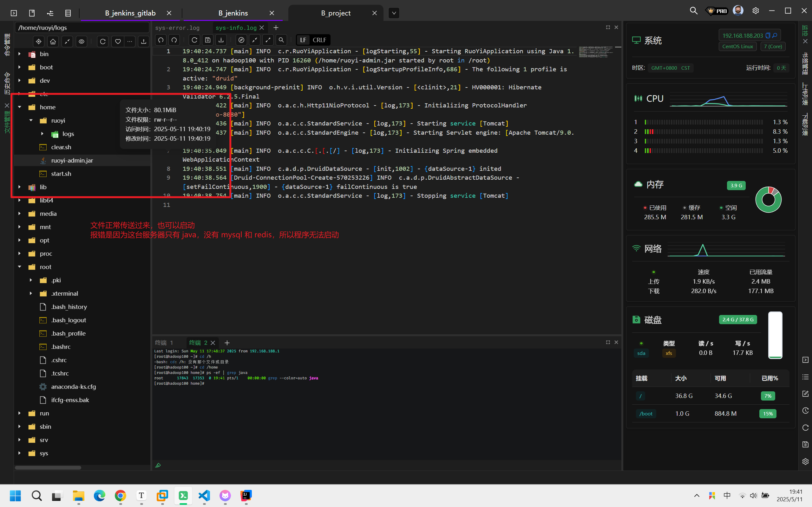This screenshot has width=812, height=507.
Task: Click the upload file icon in file toolbar
Action: (144, 42)
